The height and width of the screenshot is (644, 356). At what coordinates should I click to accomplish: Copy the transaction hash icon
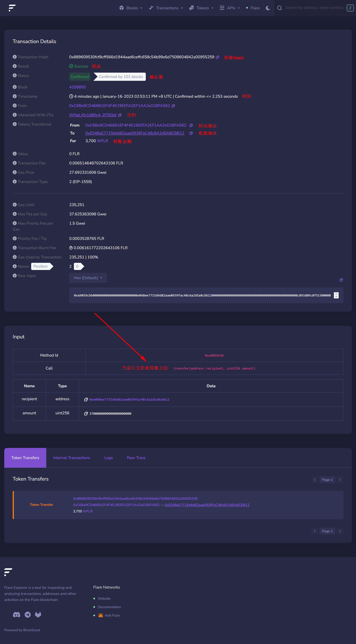217,57
